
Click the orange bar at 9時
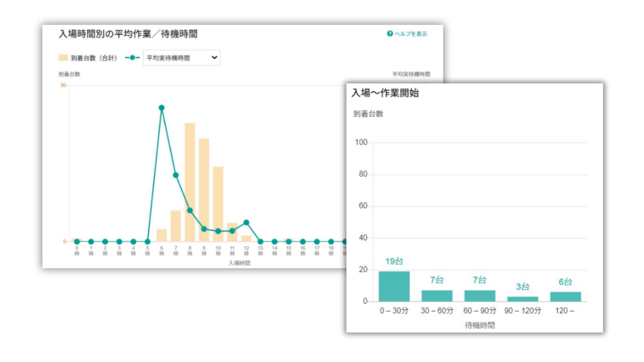(204, 190)
